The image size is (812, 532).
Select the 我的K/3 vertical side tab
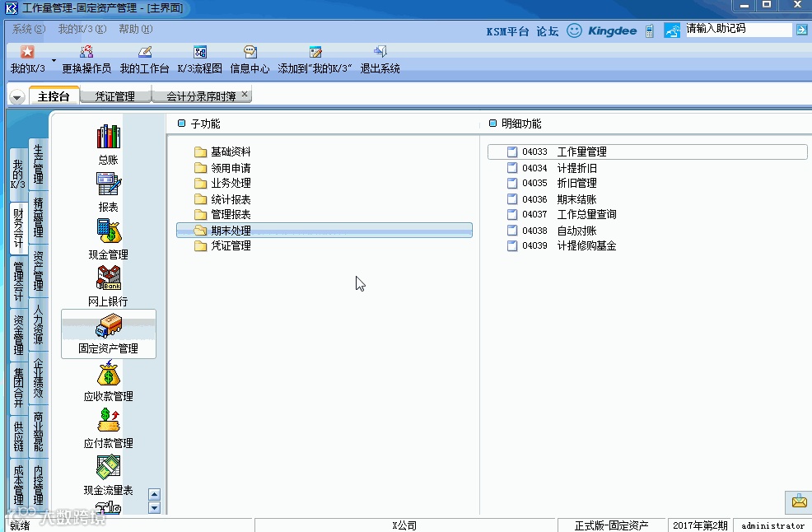click(18, 174)
